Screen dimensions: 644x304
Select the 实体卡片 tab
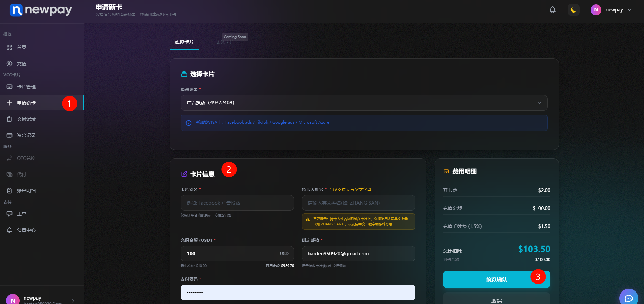click(225, 42)
